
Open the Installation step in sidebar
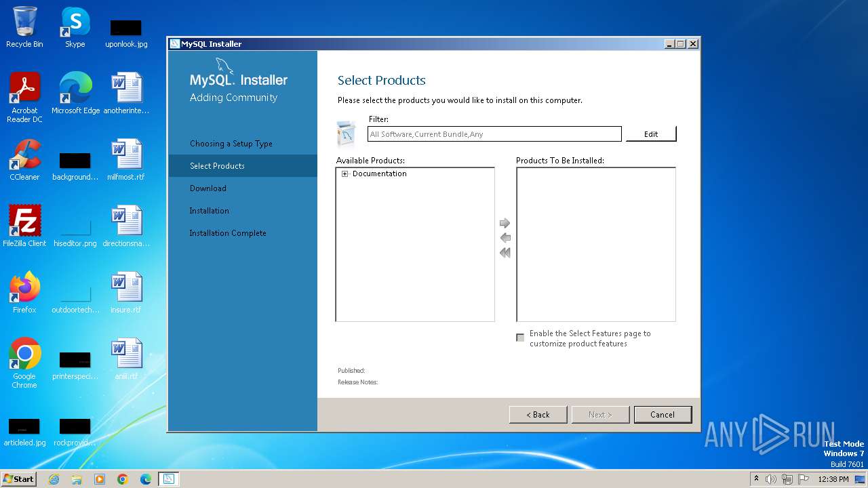210,211
